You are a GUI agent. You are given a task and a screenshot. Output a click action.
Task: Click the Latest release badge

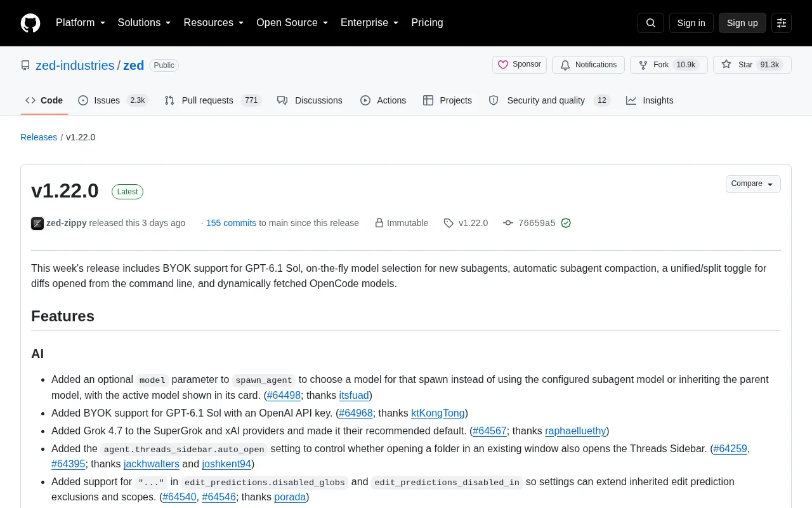pos(128,192)
